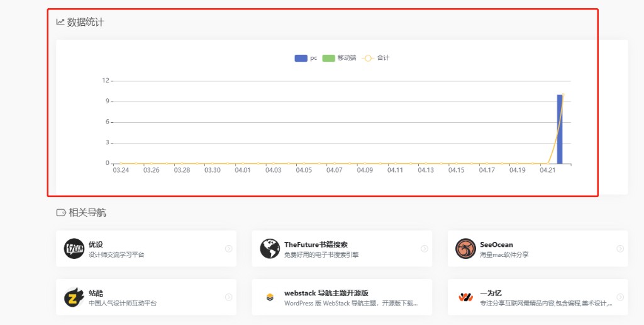Click the 数据统计 chart icon
The height and width of the screenshot is (325, 644).
[x=60, y=22]
